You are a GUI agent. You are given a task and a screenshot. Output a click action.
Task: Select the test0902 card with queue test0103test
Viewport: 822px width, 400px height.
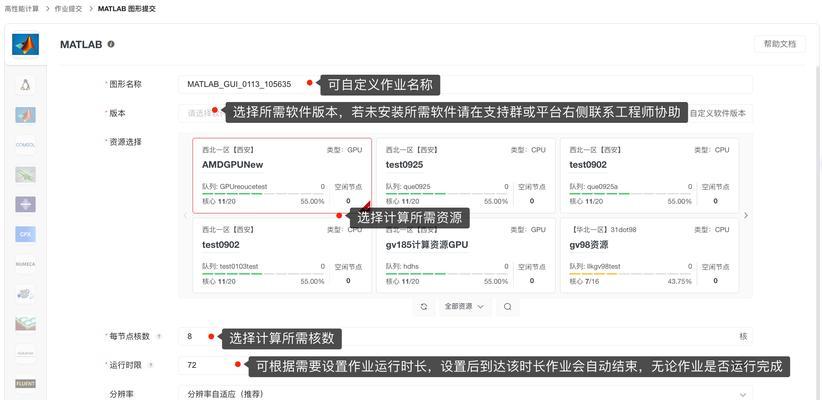282,255
